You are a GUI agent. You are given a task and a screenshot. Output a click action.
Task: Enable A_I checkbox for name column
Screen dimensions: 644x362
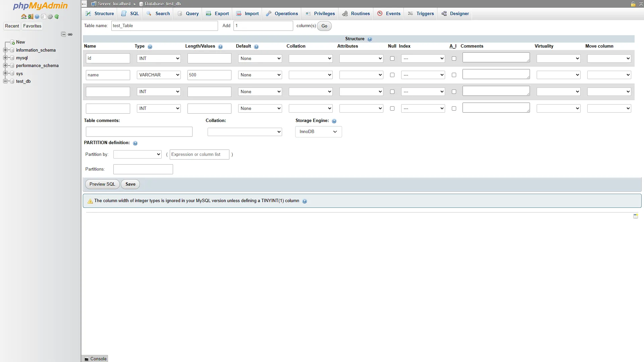pos(454,75)
